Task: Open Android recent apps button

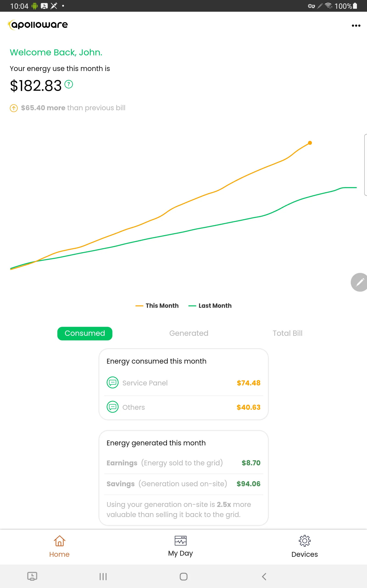Action: coord(103,577)
